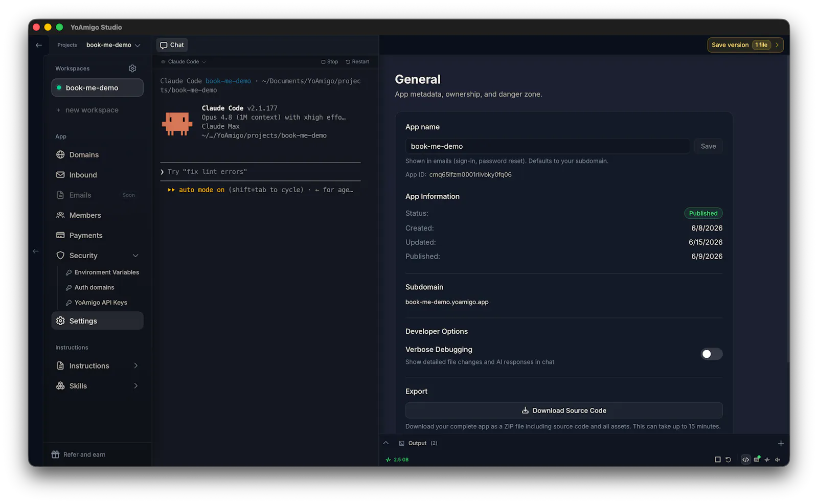
Task: Click the auto mode on text
Action: (x=201, y=190)
